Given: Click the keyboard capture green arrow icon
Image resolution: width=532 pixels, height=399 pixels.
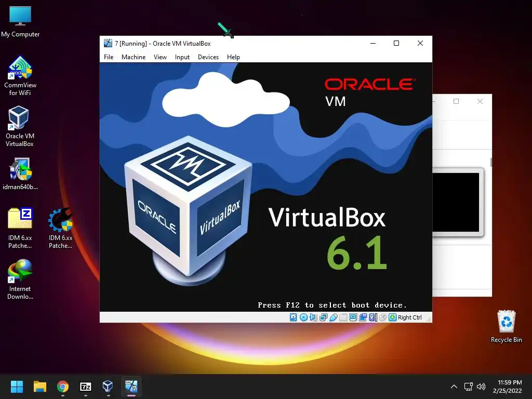Looking at the screenshot, I should (393, 317).
